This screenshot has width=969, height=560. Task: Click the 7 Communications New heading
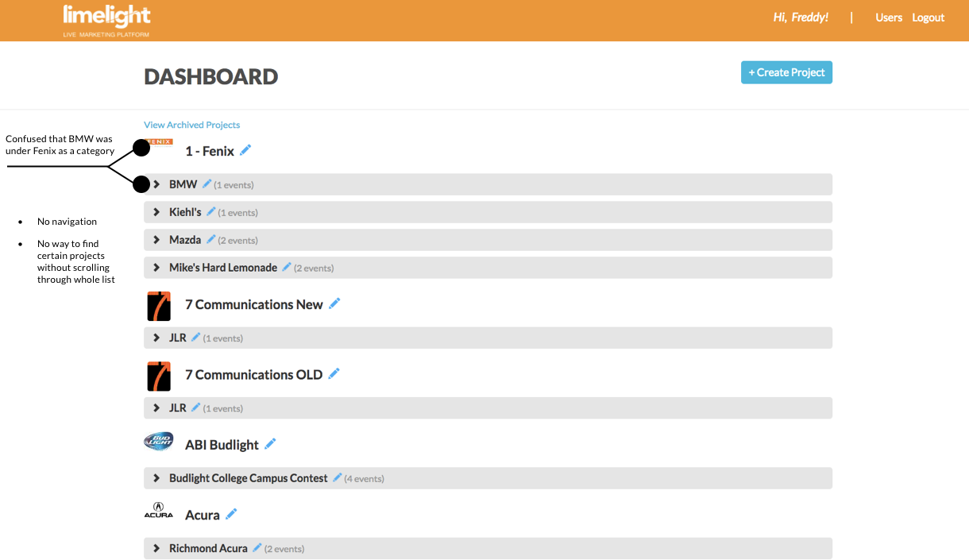[x=254, y=304]
